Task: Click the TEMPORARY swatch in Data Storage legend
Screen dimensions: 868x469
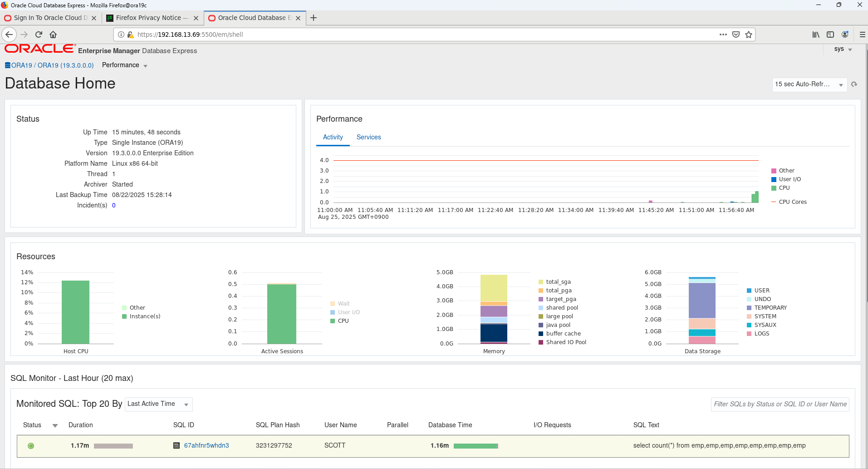Action: [x=749, y=308]
